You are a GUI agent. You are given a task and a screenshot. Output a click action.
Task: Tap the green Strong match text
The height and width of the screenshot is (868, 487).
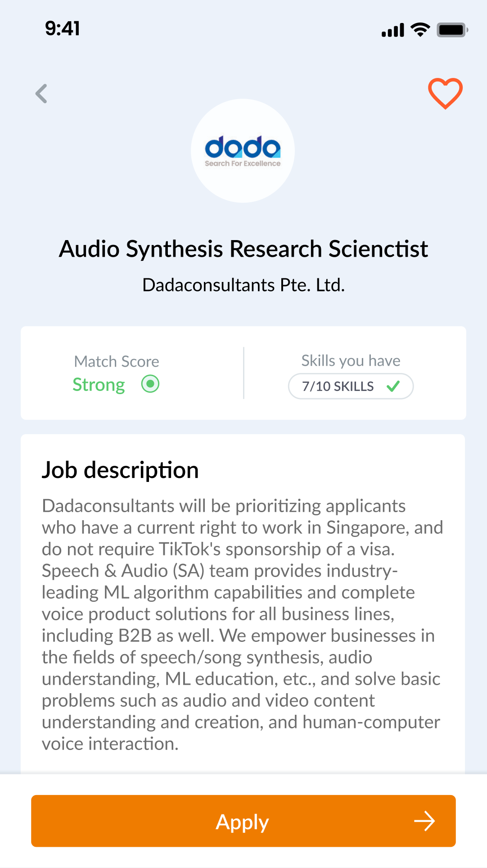(x=99, y=385)
